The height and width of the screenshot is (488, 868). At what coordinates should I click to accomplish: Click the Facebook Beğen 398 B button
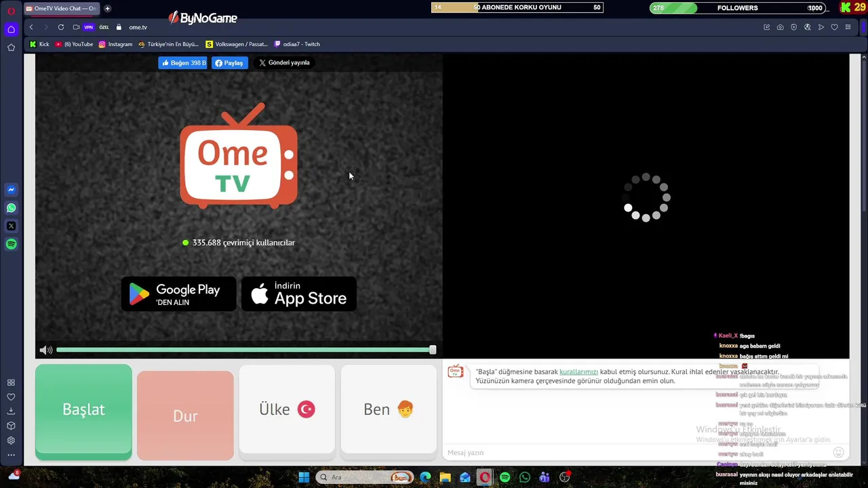tap(182, 63)
